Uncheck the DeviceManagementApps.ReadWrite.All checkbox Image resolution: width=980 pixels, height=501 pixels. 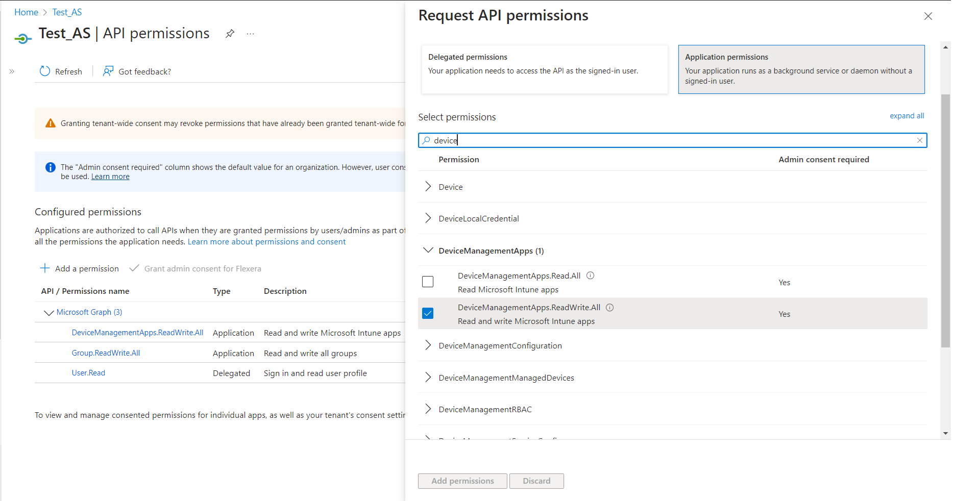pos(428,313)
